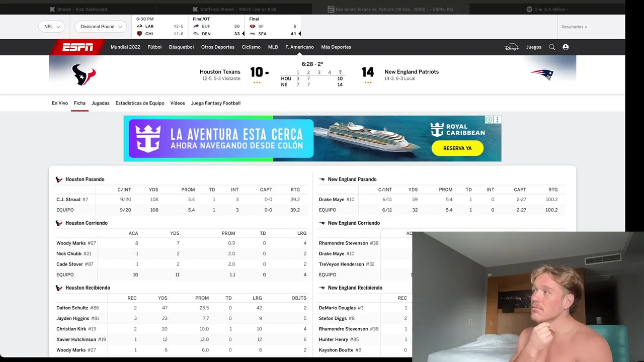Open the Otros Deportes menu
The width and height of the screenshot is (644, 362).
[218, 47]
